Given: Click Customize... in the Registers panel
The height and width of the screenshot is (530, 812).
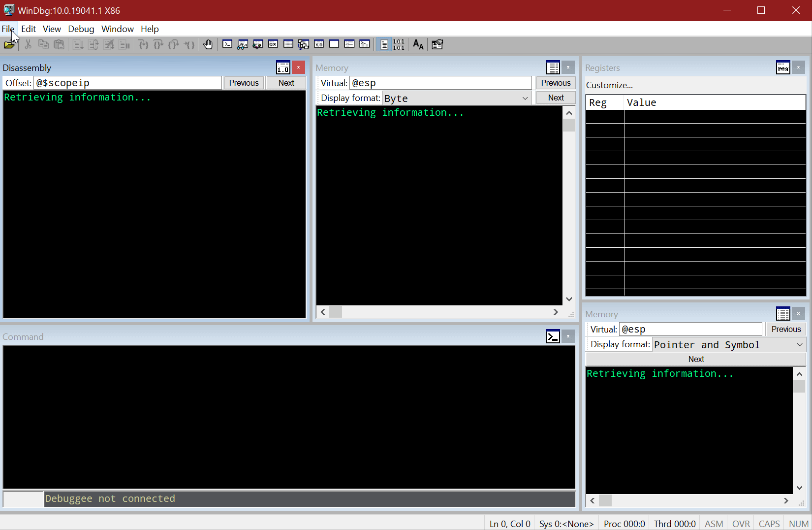Looking at the screenshot, I should 609,85.
